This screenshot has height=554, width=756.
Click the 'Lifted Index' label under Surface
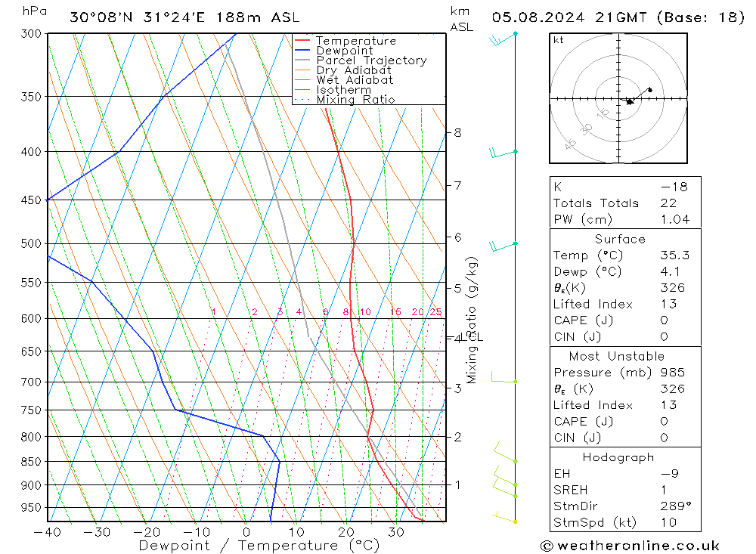coord(593,305)
